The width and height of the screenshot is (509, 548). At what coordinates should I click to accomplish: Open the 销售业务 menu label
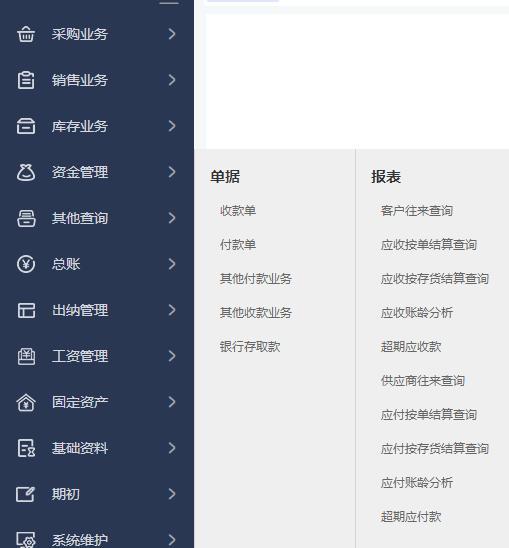click(80, 80)
